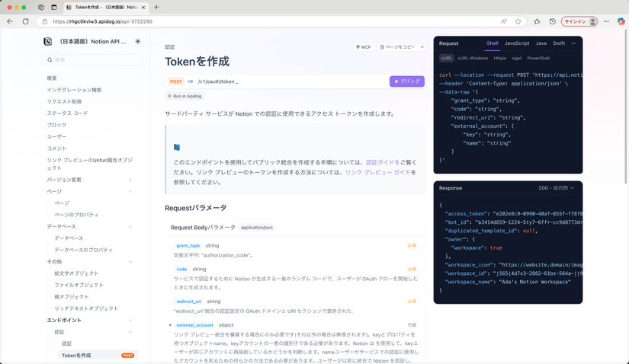Open the favorites list icon
Screen dimensions: 629x364
tap(537, 21)
